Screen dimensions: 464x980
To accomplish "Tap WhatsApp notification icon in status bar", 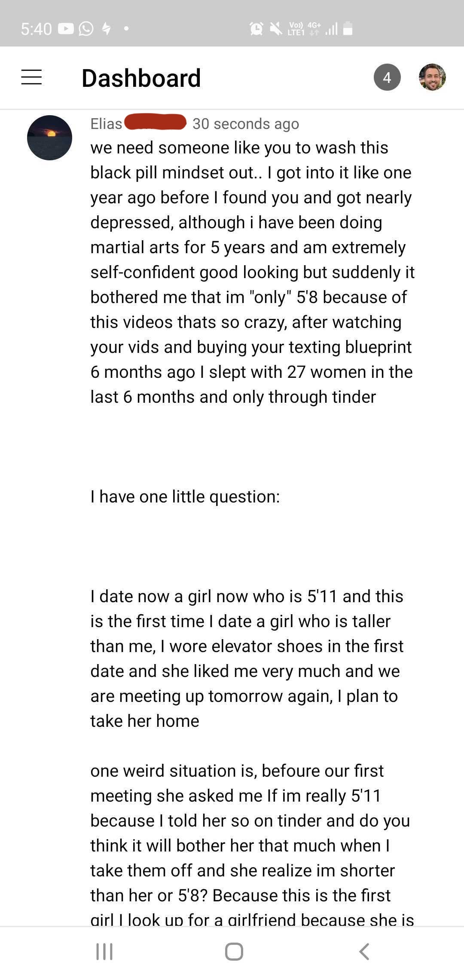I will click(86, 29).
